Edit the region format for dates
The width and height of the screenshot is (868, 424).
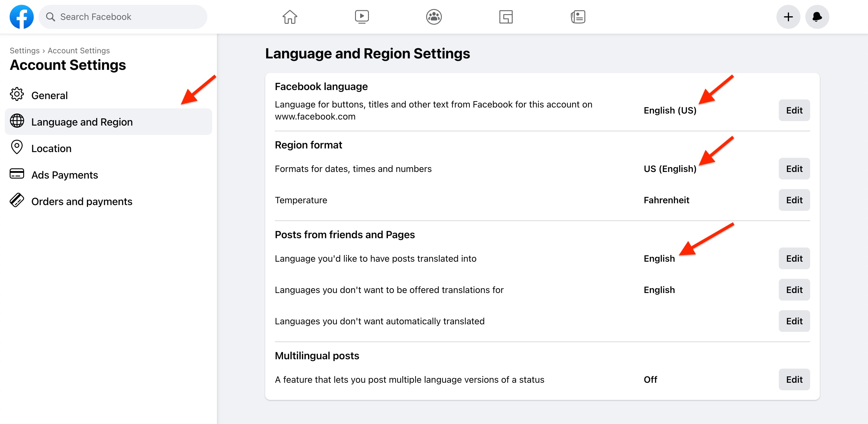(x=794, y=169)
